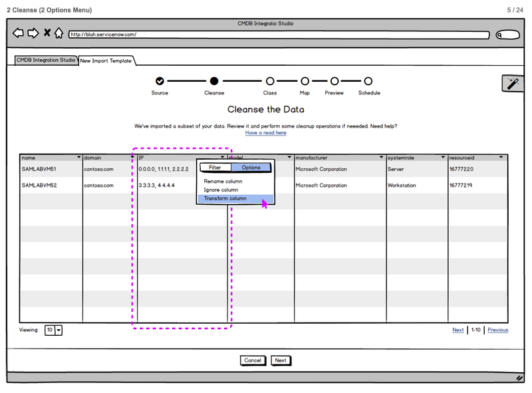The width and height of the screenshot is (532, 393).
Task: Open the 'Have a read here' link
Action: (265, 133)
